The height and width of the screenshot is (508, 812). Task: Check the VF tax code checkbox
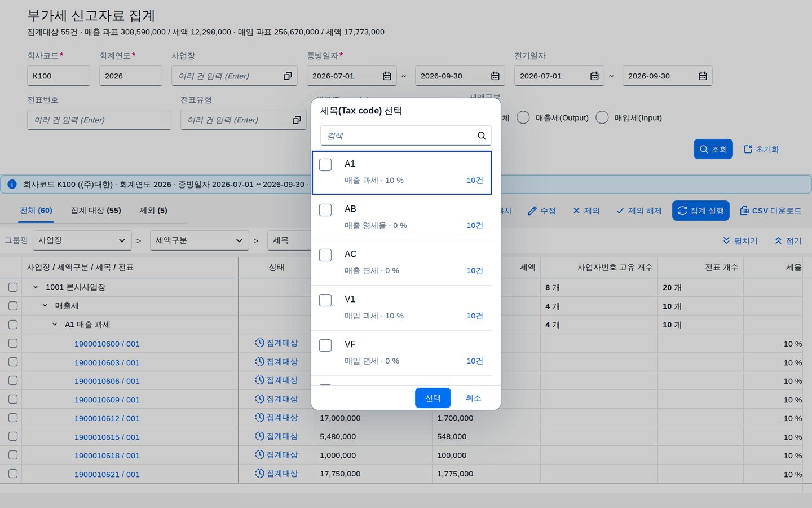coord(325,345)
